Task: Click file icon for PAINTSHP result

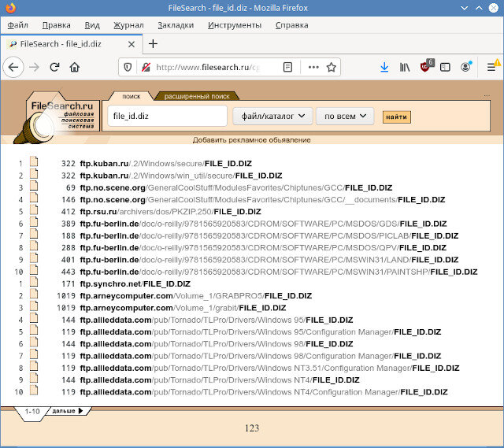Action: pyautogui.click(x=34, y=270)
